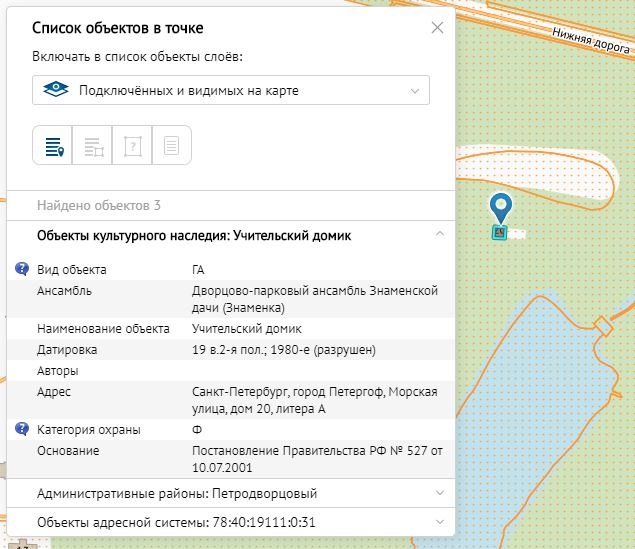
Task: Click the layers eye icon in dropdown
Action: click(57, 91)
